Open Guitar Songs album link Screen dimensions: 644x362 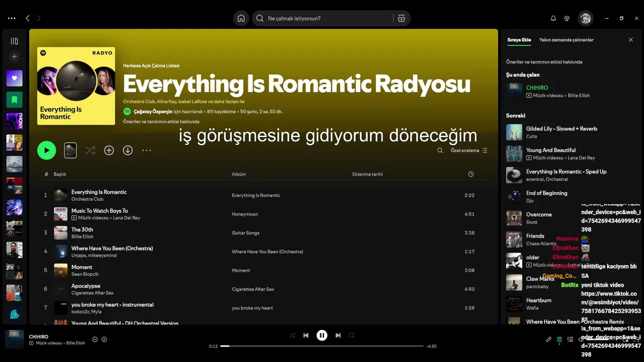click(x=246, y=233)
